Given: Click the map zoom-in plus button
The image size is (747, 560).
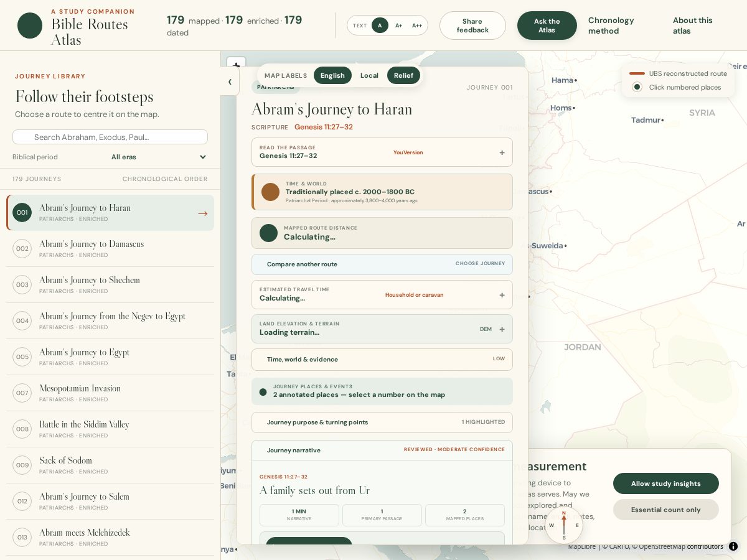Looking at the screenshot, I should coord(236,64).
